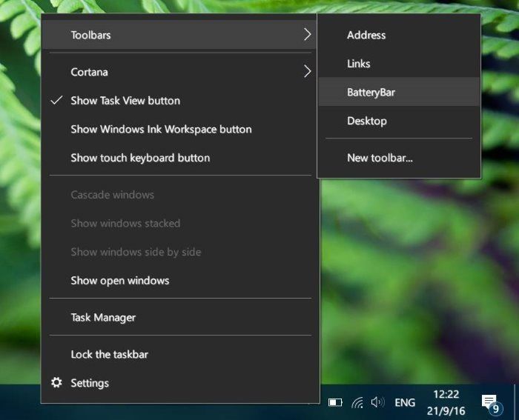Expand the Cortana chevron arrow

307,71
